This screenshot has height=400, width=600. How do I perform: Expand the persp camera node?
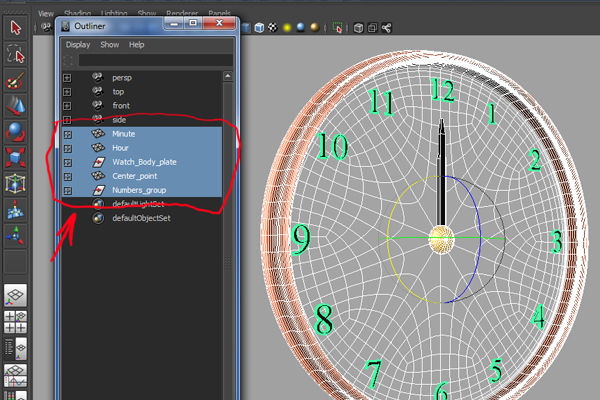67,78
